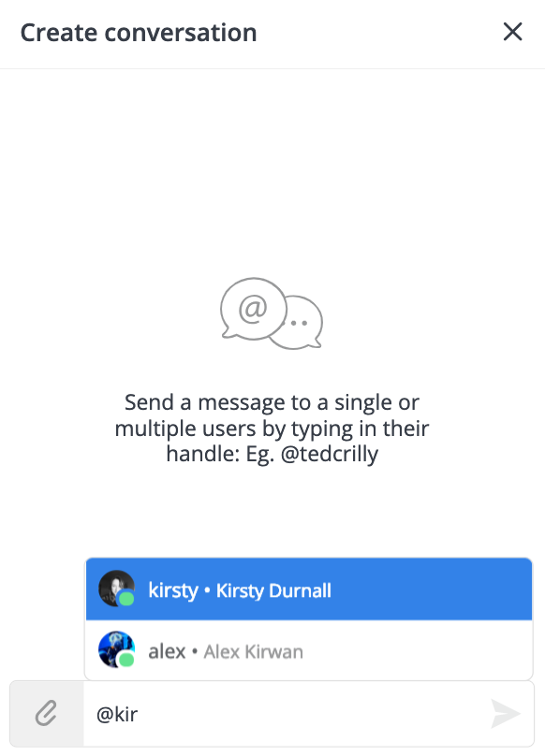This screenshot has width=545, height=756.
Task: Send the message with the arrow icon
Action: [x=506, y=713]
